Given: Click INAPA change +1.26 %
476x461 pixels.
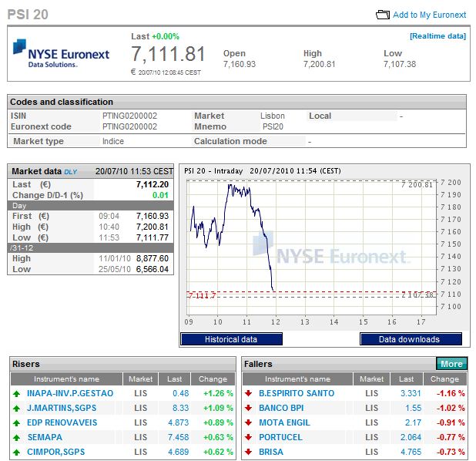Looking at the screenshot, I should pyautogui.click(x=218, y=393).
